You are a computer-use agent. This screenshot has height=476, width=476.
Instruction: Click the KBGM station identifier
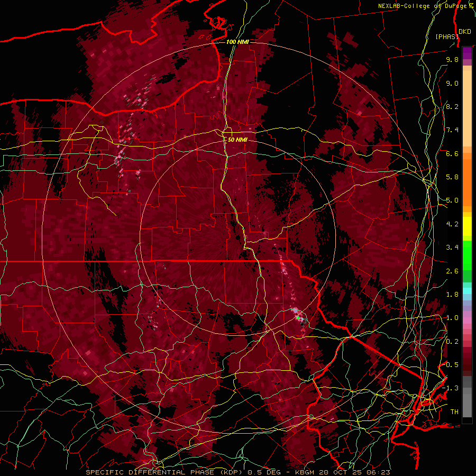(304, 472)
